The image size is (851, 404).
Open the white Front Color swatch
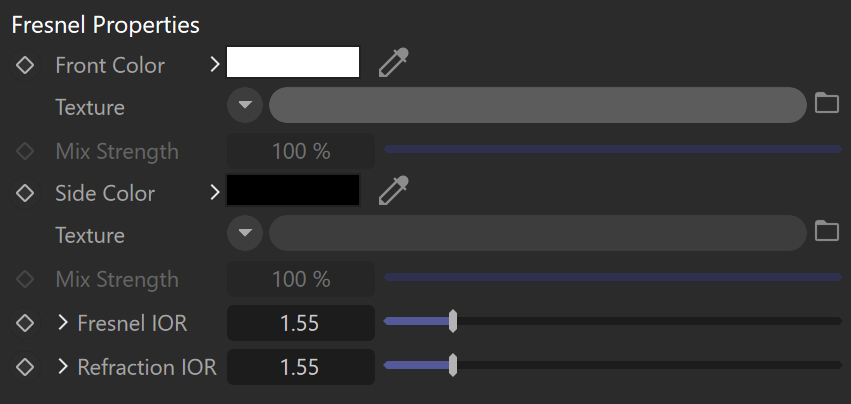coord(293,62)
